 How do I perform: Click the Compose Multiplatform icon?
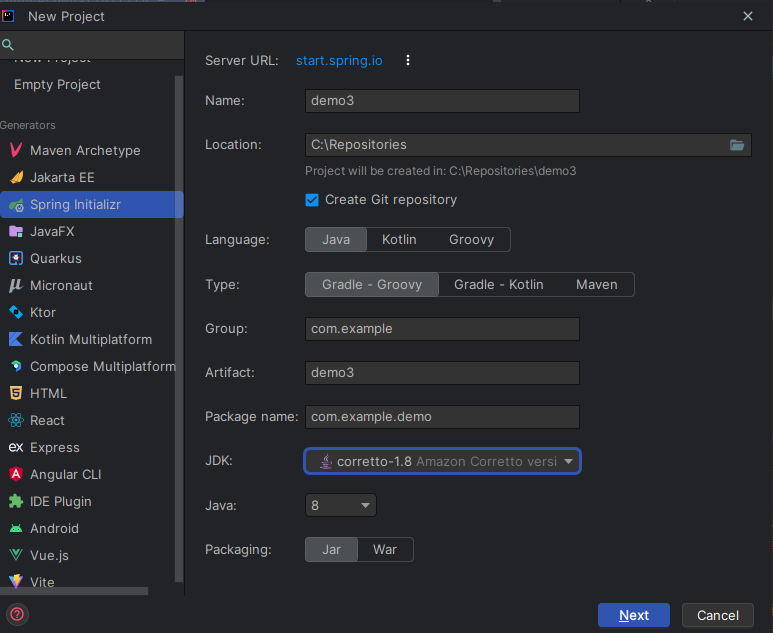[x=16, y=366]
